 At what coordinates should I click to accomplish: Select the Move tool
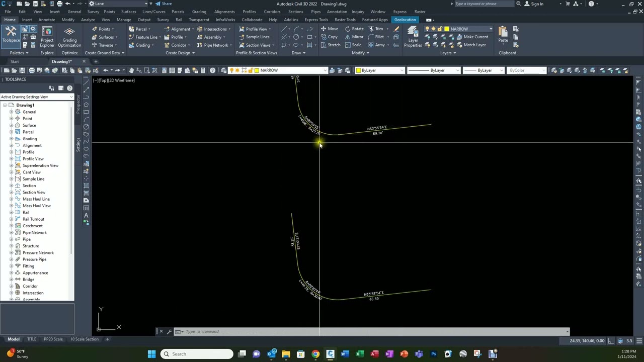point(329,29)
